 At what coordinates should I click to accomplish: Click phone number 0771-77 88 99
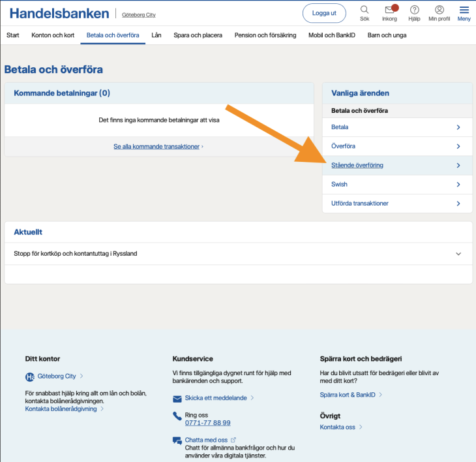pyautogui.click(x=207, y=423)
